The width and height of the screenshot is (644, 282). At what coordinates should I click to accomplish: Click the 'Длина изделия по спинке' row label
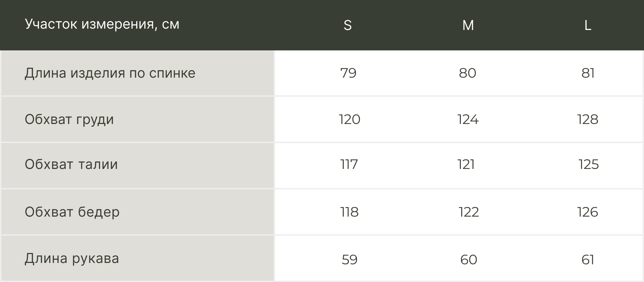pos(110,73)
